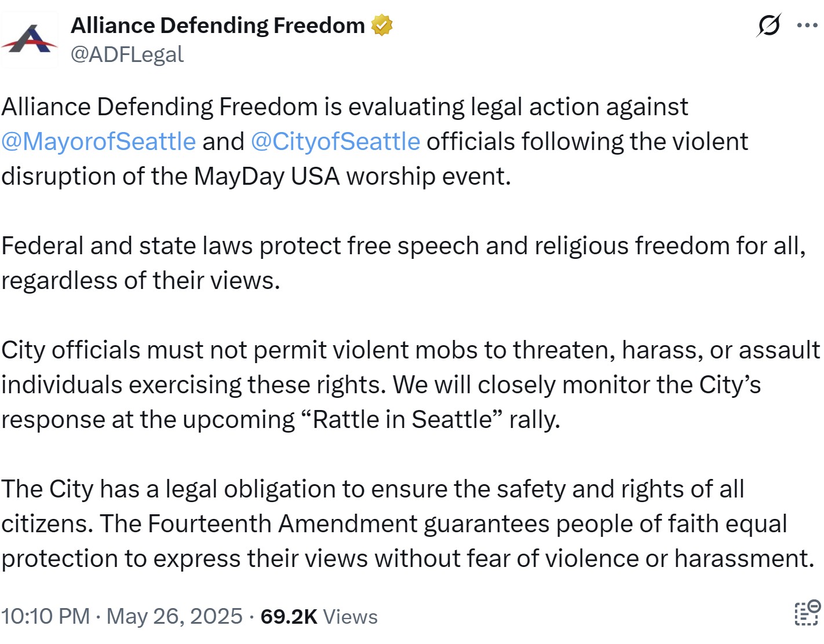Image resolution: width=824 pixels, height=644 pixels.
Task: Click "The City has a legal obligation" line
Action: pyautogui.click(x=373, y=489)
